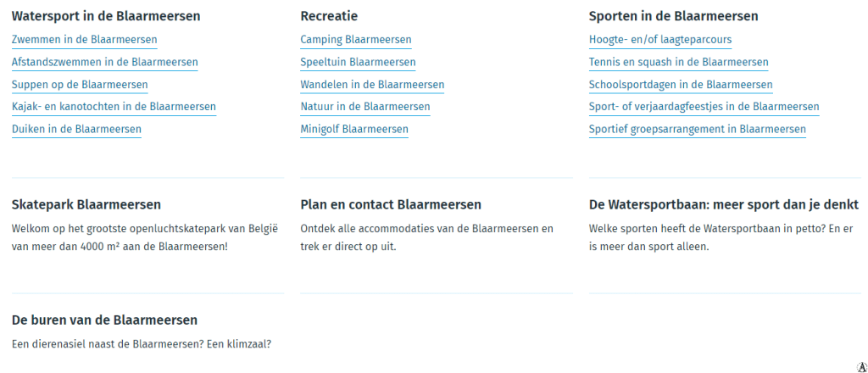Open 'De Watersportbaan: meer sport dan je denkt'
The image size is (868, 373).
[x=724, y=204]
